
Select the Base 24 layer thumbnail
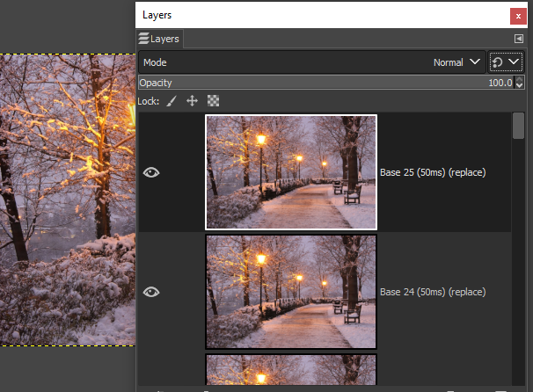pyautogui.click(x=291, y=292)
